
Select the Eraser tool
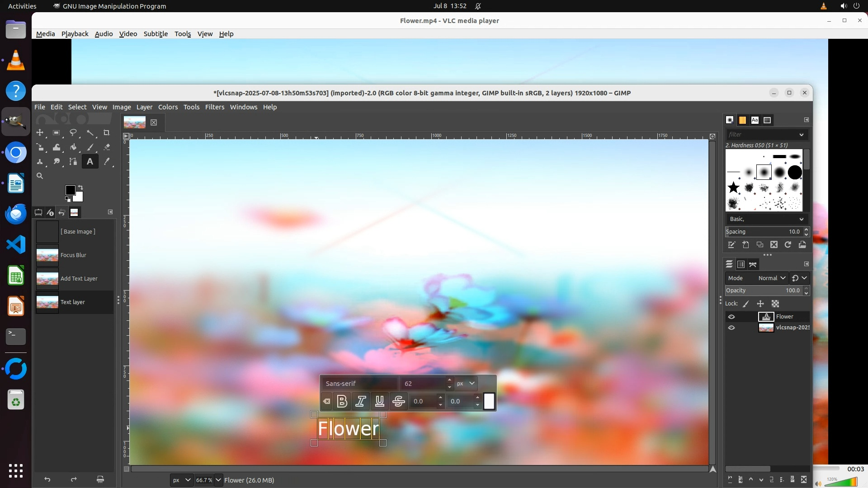point(107,147)
